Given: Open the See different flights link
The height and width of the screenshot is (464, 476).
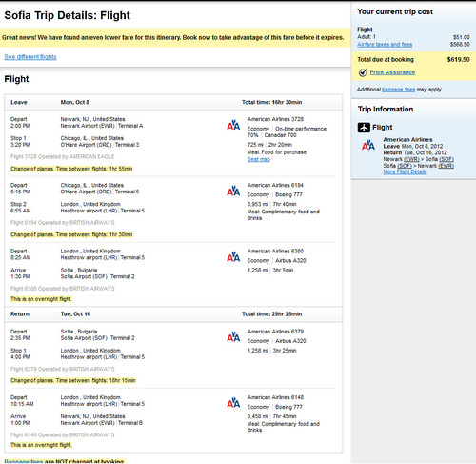Looking at the screenshot, I should [30, 57].
